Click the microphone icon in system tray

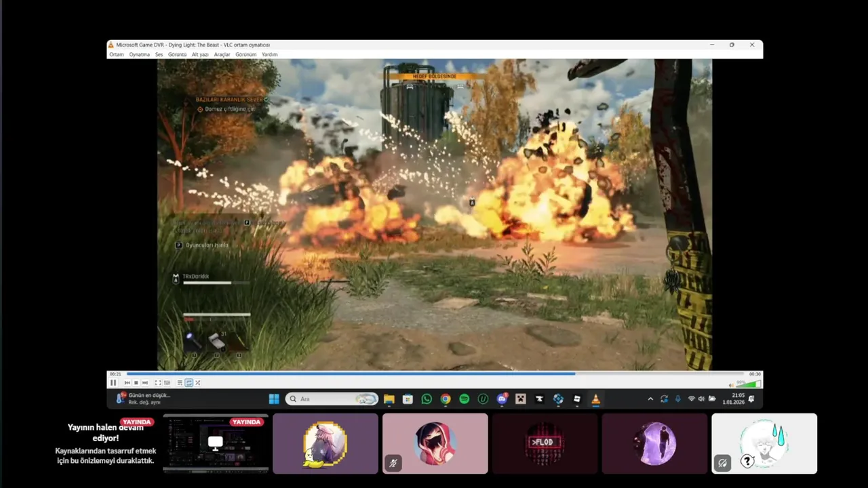pyautogui.click(x=677, y=399)
